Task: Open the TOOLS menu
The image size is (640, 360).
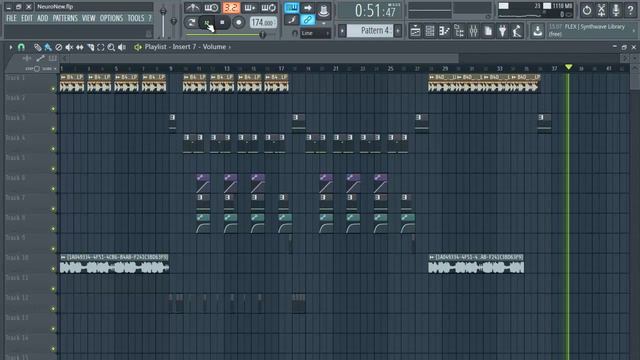Action: [136, 18]
